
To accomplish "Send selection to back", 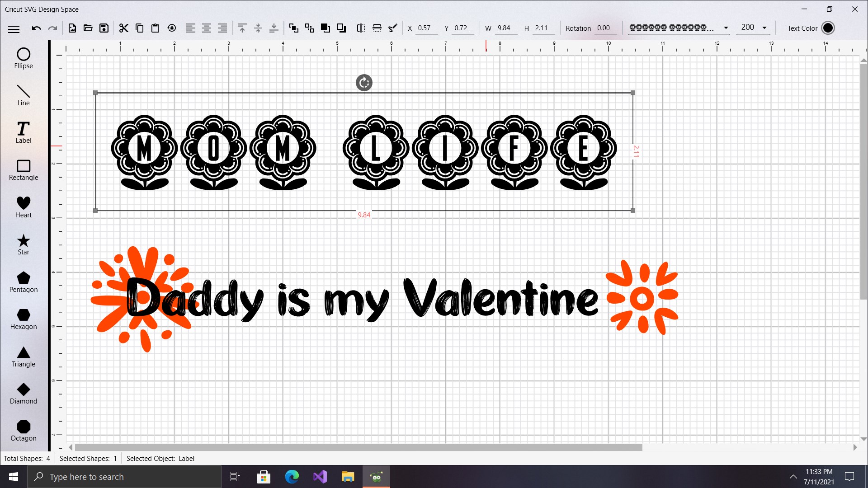I will [x=341, y=28].
